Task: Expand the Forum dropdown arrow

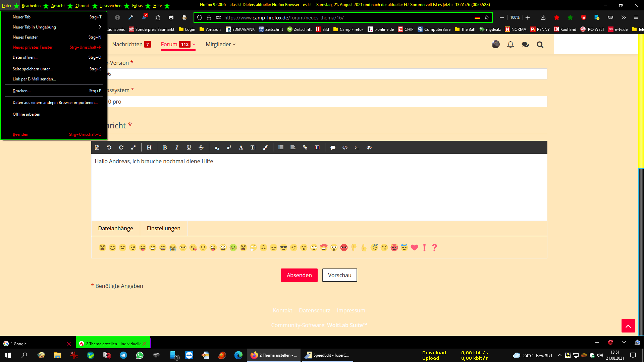Action: coord(194,44)
